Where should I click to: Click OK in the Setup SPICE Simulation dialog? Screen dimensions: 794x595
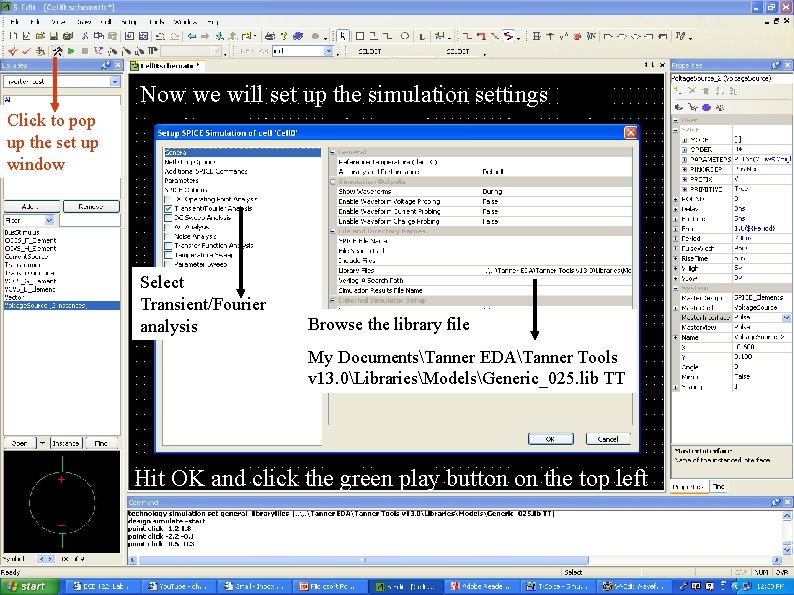tap(550, 439)
